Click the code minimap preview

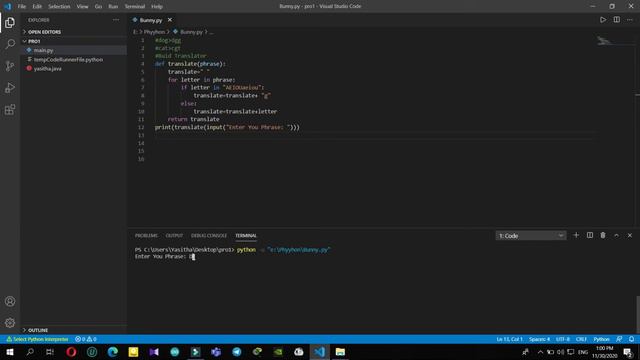tap(604, 40)
